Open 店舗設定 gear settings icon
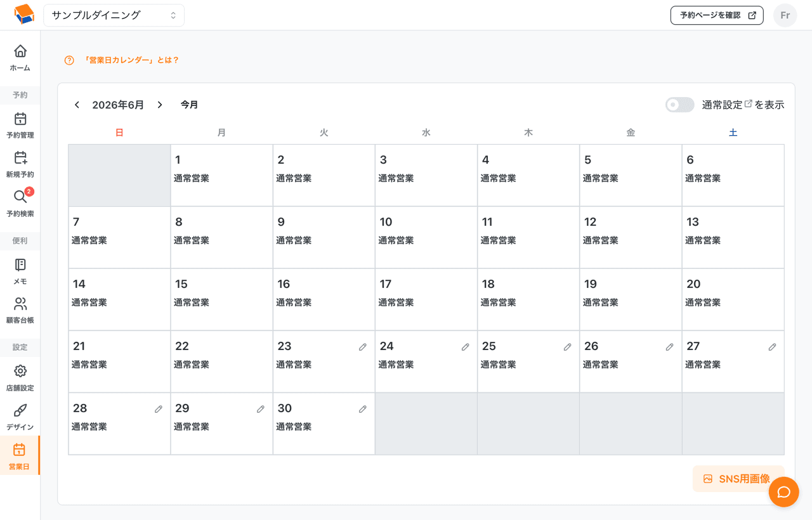812x520 pixels. click(20, 371)
